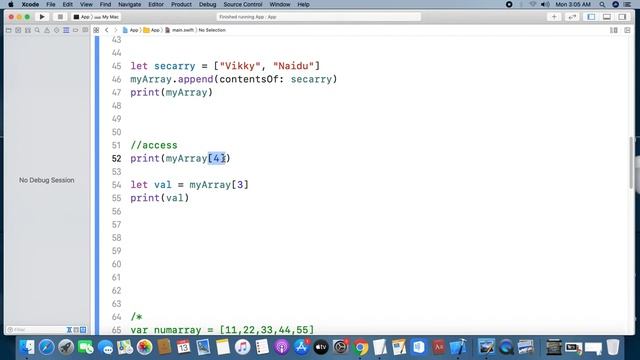640x360 pixels.
Task: Toggle the bottom debug area
Action: [x=607, y=17]
